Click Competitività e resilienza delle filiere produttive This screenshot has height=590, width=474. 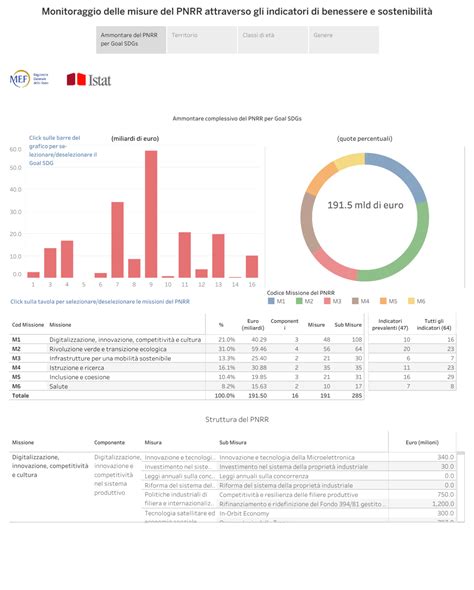(289, 494)
